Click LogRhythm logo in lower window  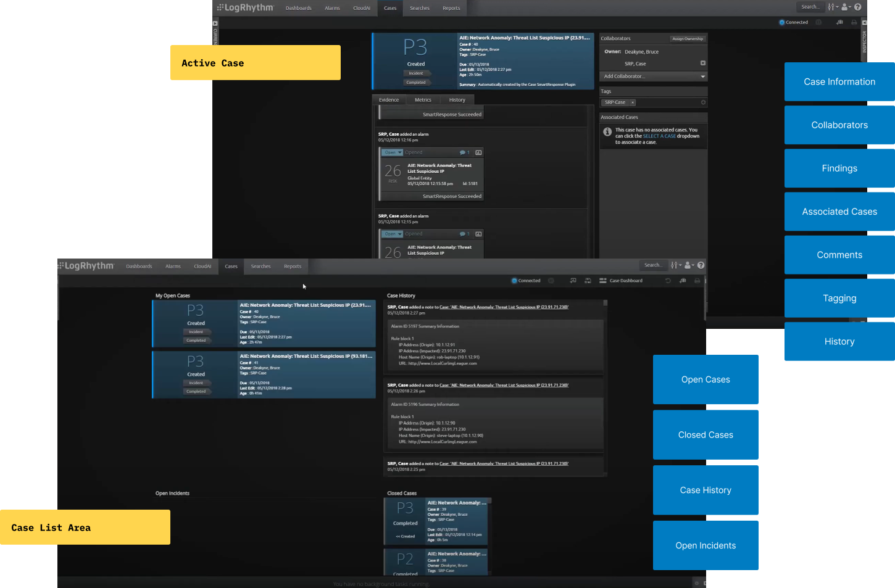(x=86, y=266)
